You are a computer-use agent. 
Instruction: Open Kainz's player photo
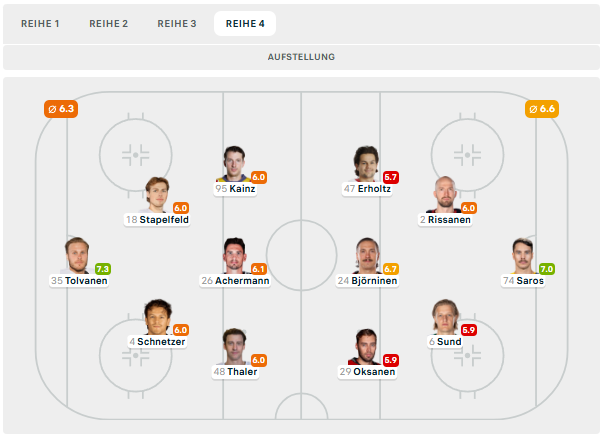click(235, 163)
